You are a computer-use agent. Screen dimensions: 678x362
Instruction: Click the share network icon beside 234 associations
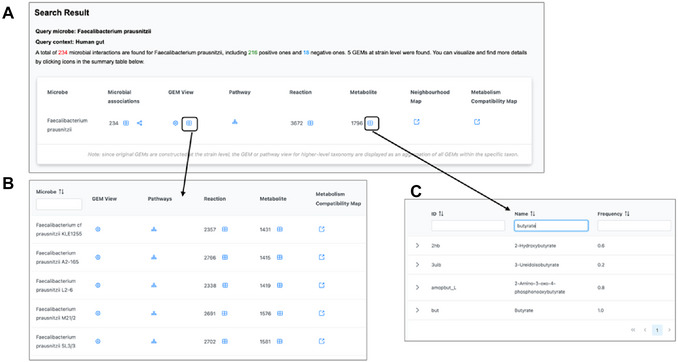139,123
